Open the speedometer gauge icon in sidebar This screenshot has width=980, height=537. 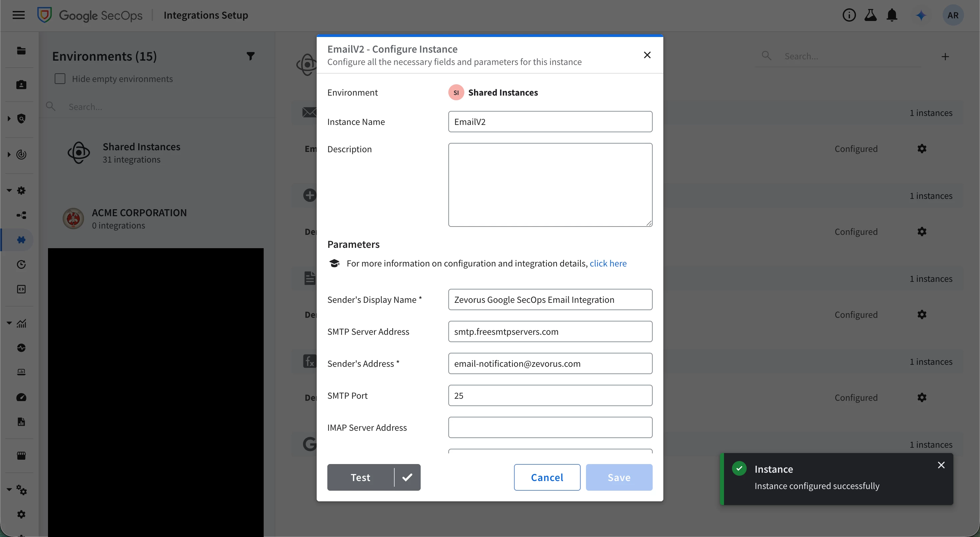pos(21,397)
